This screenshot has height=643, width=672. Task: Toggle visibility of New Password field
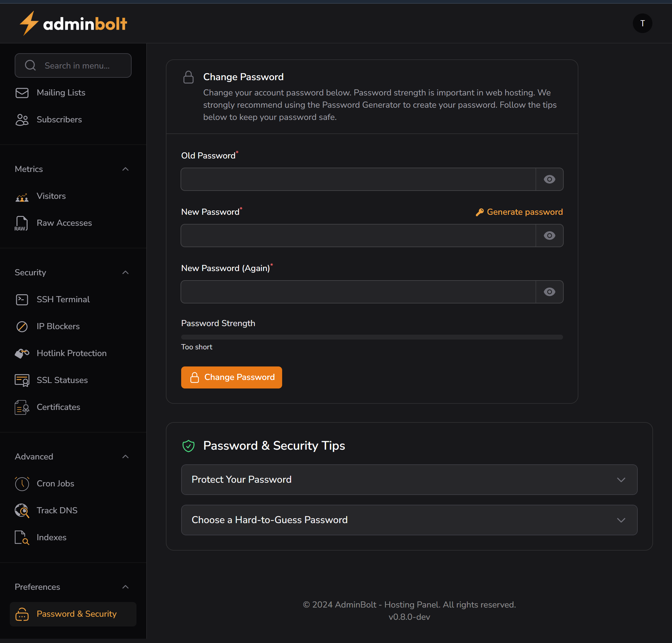point(549,236)
